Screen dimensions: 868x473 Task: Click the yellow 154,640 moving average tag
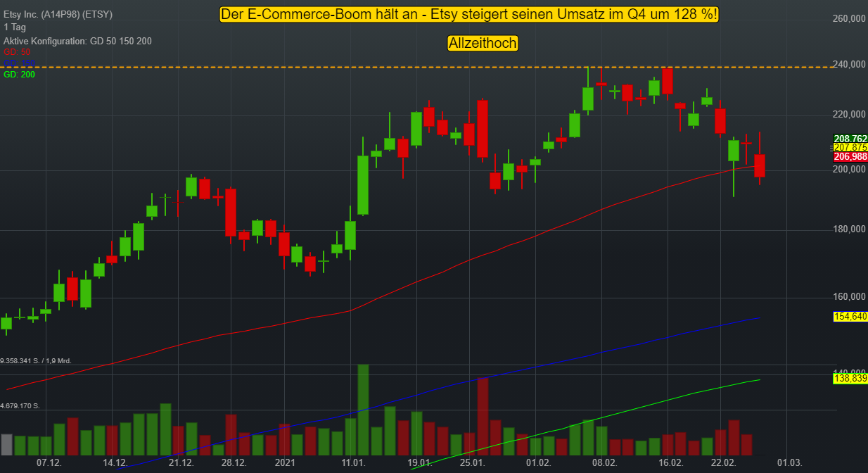[850, 317]
